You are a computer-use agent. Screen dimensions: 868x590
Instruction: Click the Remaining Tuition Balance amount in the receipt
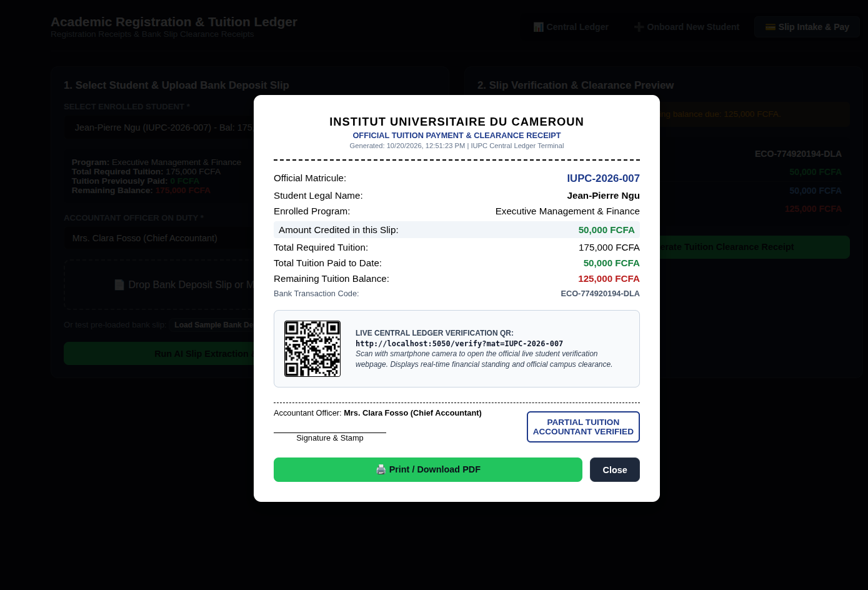pos(609,279)
